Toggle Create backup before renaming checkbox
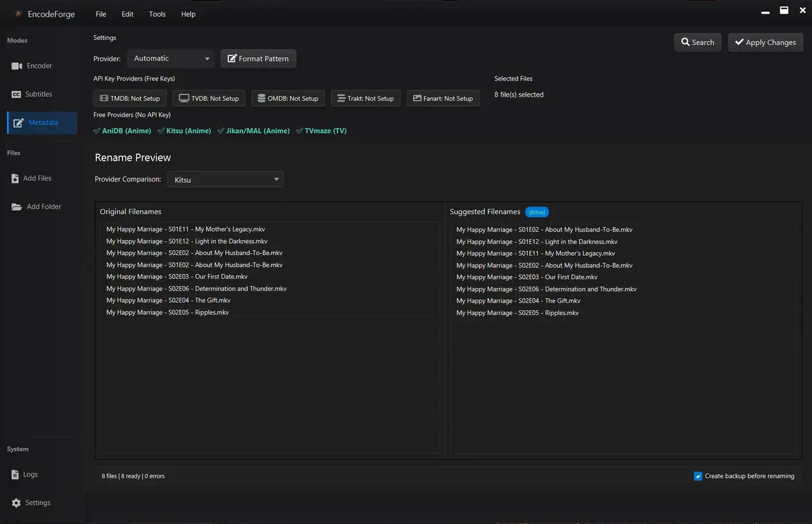This screenshot has height=524, width=812. pyautogui.click(x=698, y=476)
